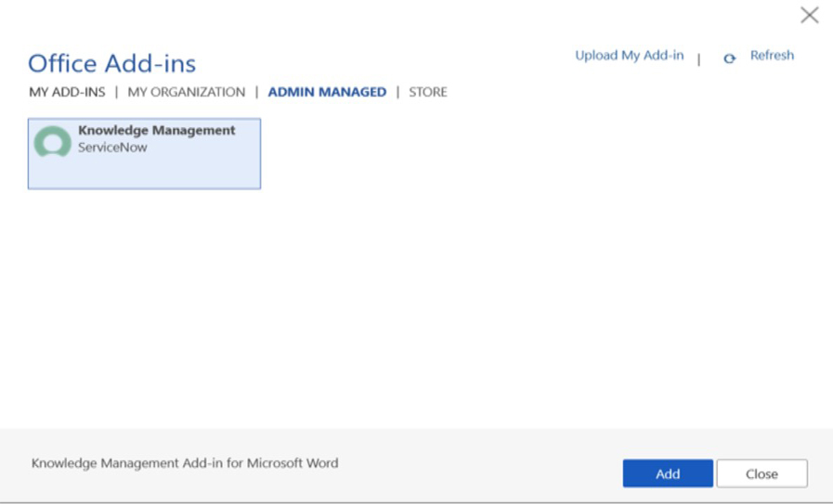The height and width of the screenshot is (504, 833).
Task: Click the Knowledge Management title text
Action: [x=156, y=131]
